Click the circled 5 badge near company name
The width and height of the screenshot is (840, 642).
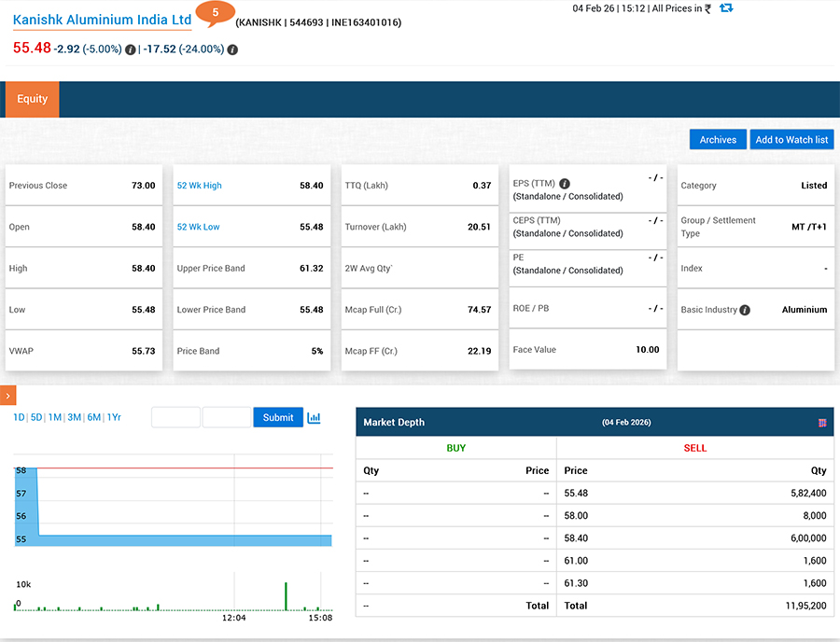(214, 14)
